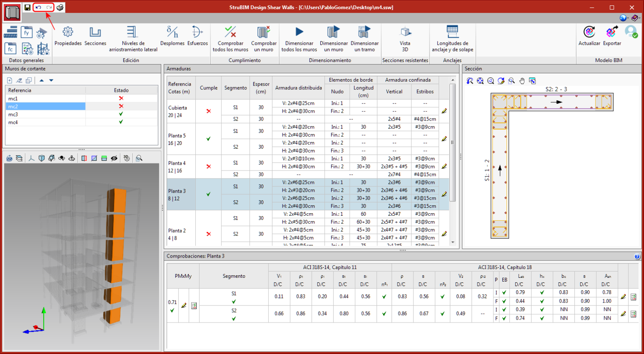Move selected wall down with arrow
This screenshot has width=644, height=354.
[51, 80]
